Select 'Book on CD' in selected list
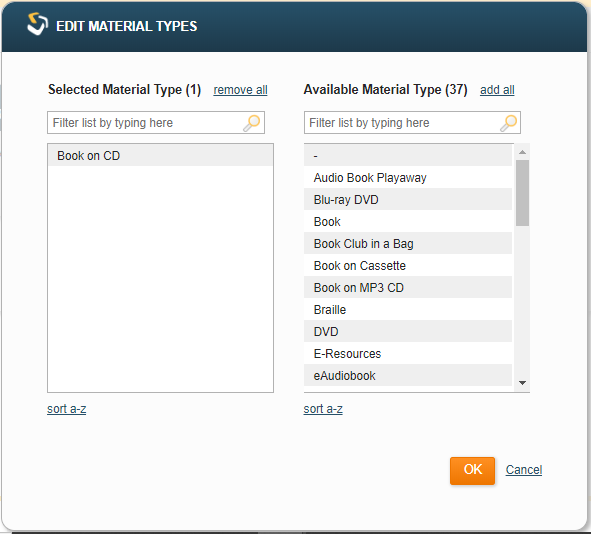The width and height of the screenshot is (591, 534). (161, 155)
